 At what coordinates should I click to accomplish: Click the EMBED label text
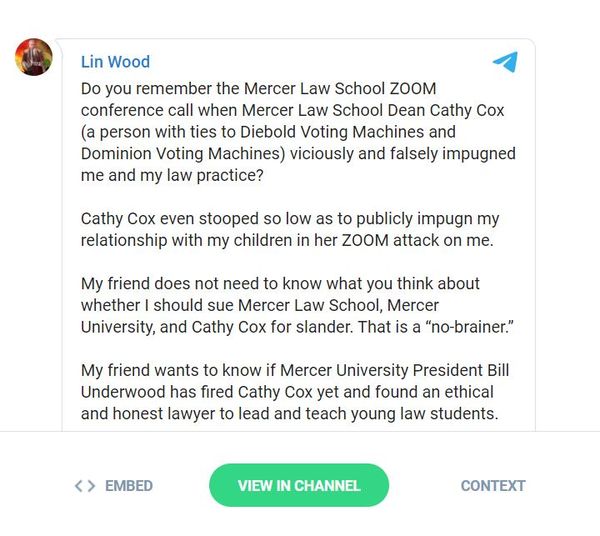tap(129, 486)
